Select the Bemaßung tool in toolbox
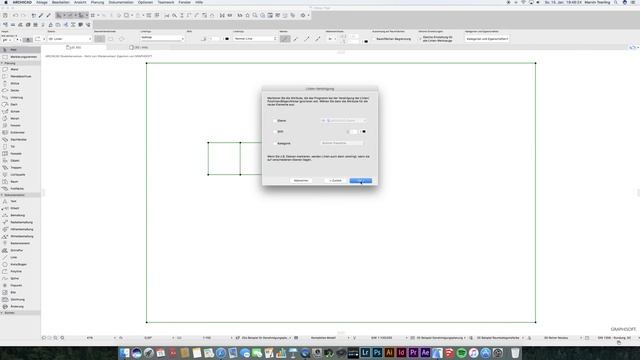 [18, 215]
